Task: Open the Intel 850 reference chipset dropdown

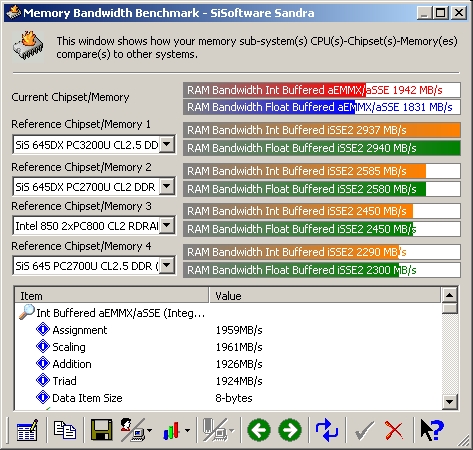Action: tap(167, 226)
